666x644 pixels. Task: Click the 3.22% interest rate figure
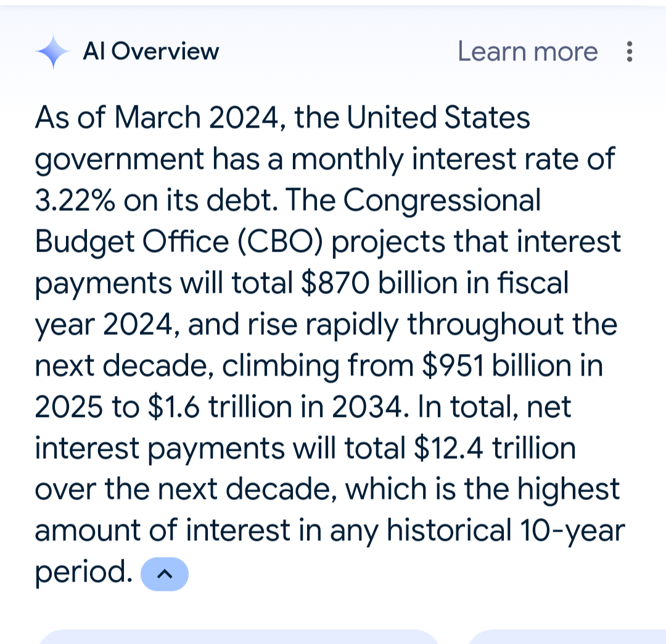tap(75, 200)
